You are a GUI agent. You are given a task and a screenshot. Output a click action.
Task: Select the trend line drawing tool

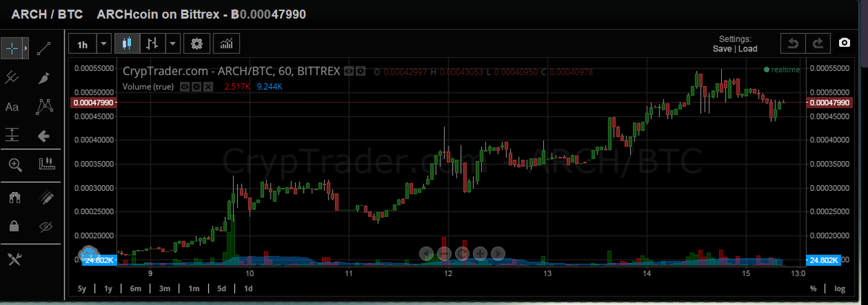[x=44, y=49]
